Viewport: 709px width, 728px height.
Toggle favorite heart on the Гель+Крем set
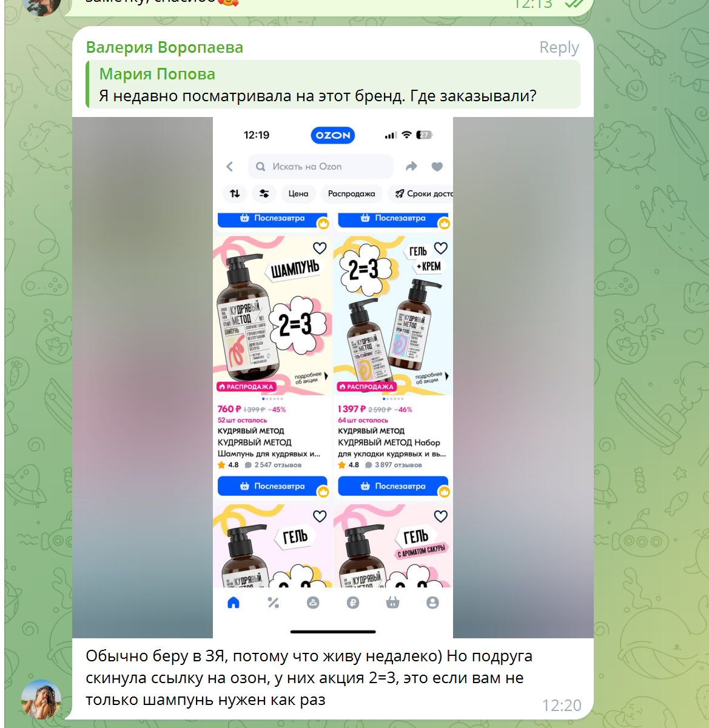click(x=441, y=248)
